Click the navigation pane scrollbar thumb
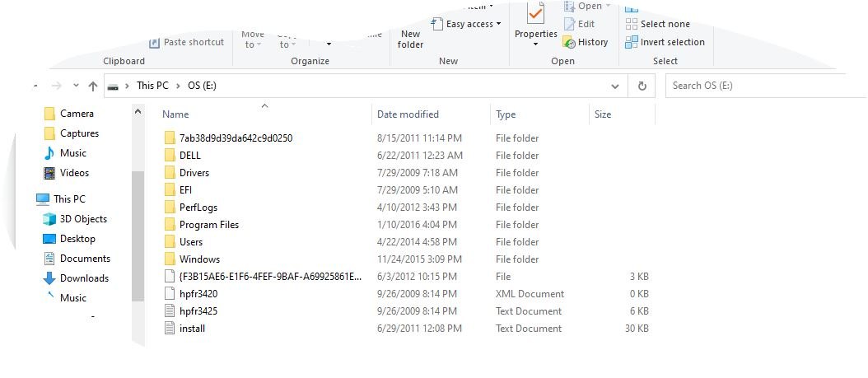 pos(138,236)
